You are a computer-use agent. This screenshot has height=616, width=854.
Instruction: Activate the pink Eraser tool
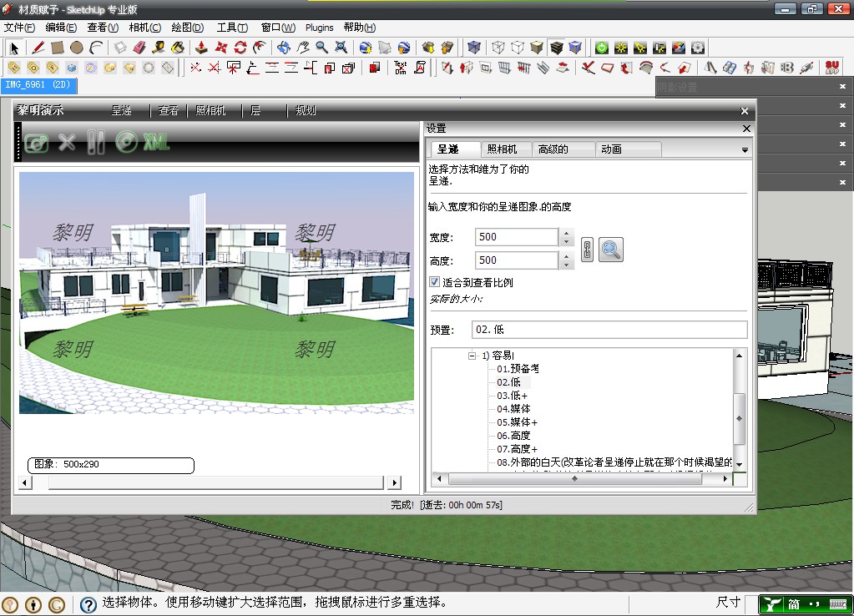click(x=139, y=48)
